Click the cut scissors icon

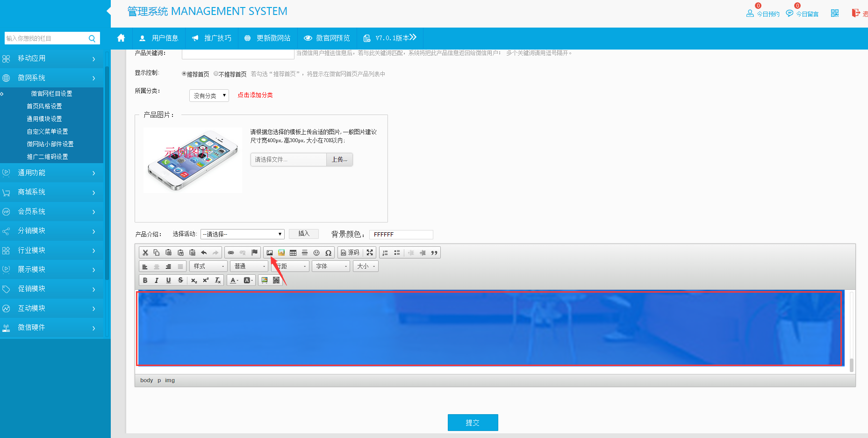click(145, 253)
